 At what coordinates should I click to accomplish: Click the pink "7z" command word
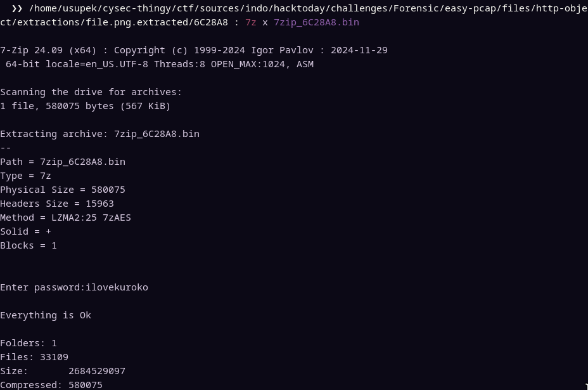[251, 22]
